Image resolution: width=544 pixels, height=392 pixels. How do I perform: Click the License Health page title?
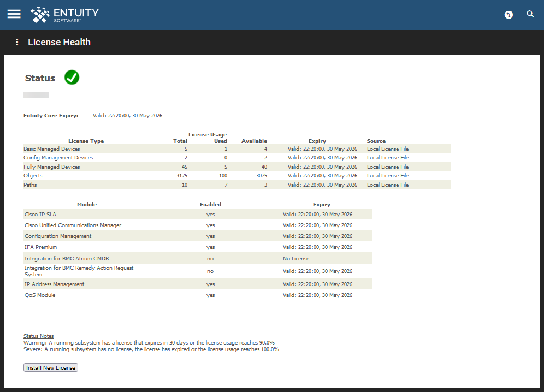coord(60,42)
